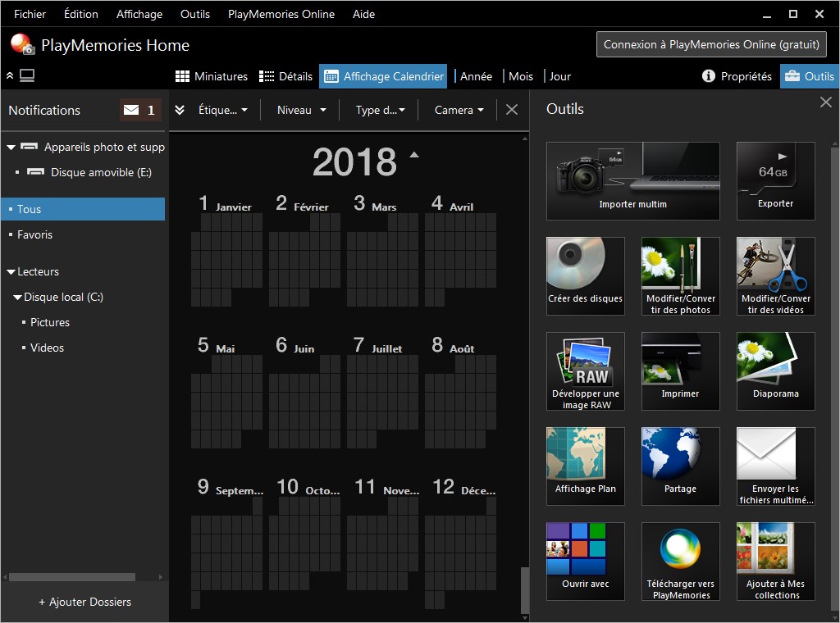
Task: Click the computer monitor icon
Action: (27, 75)
